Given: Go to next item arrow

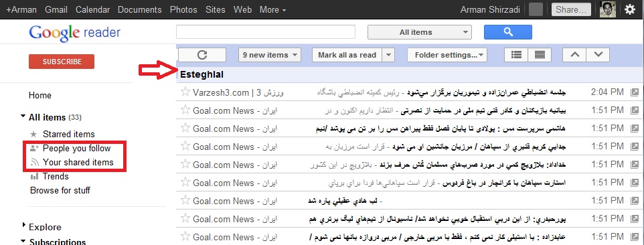Looking at the screenshot, I should tap(598, 55).
